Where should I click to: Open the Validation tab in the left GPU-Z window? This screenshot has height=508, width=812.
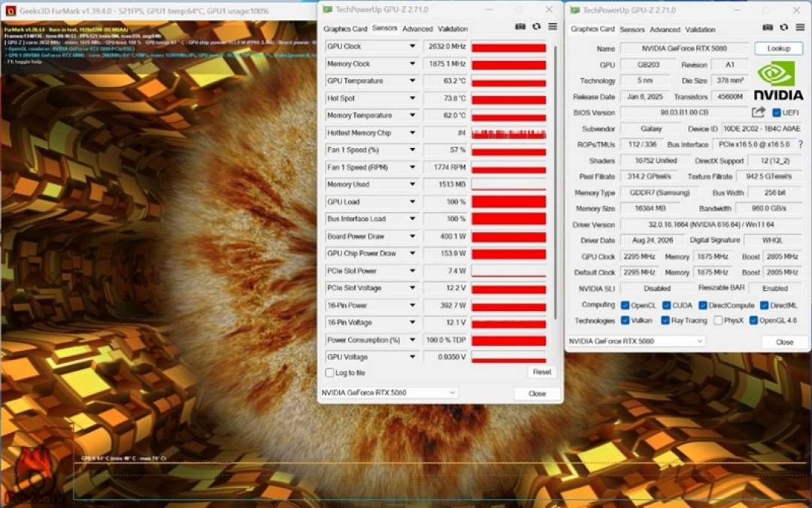[x=453, y=29]
